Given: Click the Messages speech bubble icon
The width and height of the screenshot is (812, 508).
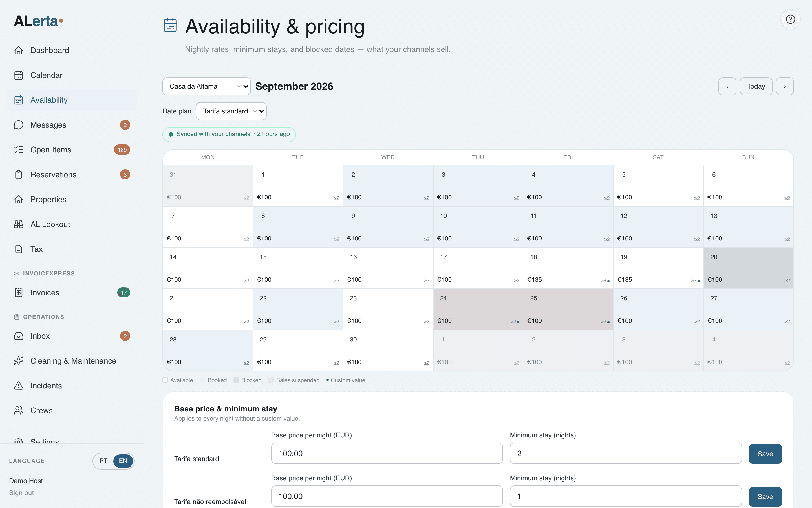Looking at the screenshot, I should click(18, 125).
